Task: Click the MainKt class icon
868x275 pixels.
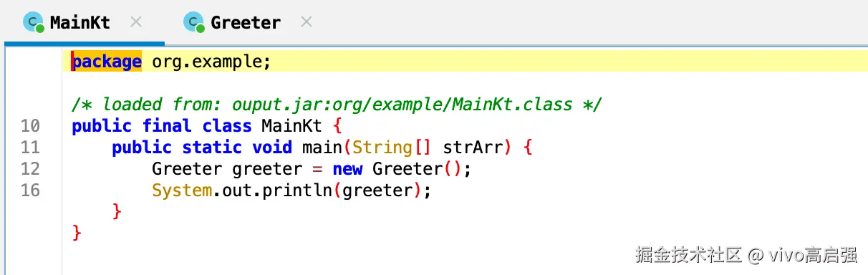Action: pyautogui.click(x=33, y=22)
